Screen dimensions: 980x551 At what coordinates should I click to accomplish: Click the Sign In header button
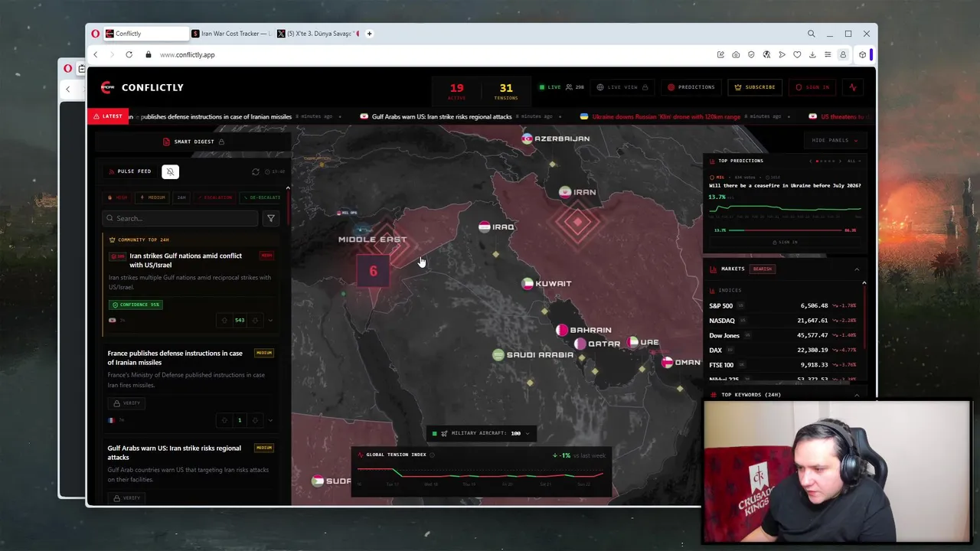pos(812,87)
